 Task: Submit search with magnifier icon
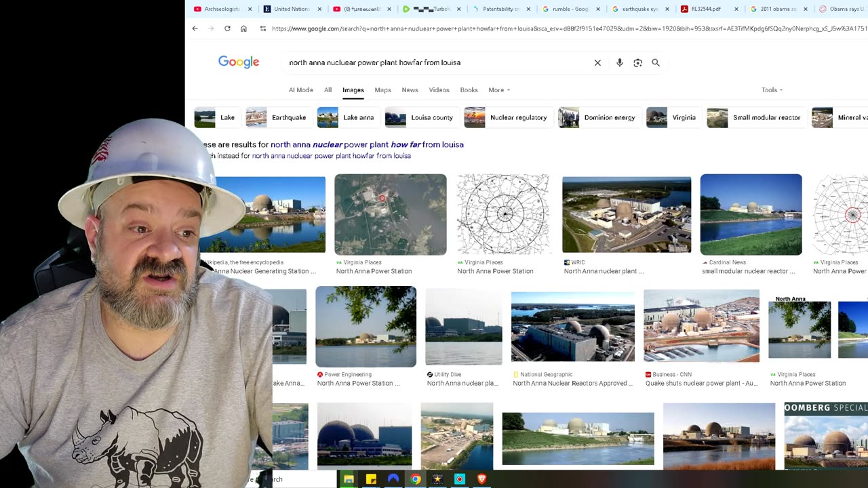pos(656,62)
